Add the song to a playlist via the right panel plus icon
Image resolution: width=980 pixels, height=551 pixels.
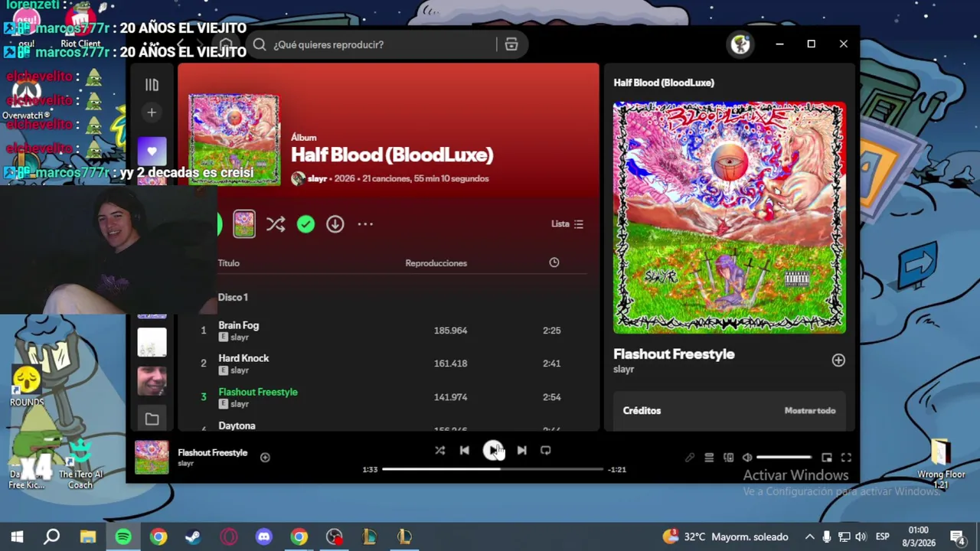tap(838, 360)
